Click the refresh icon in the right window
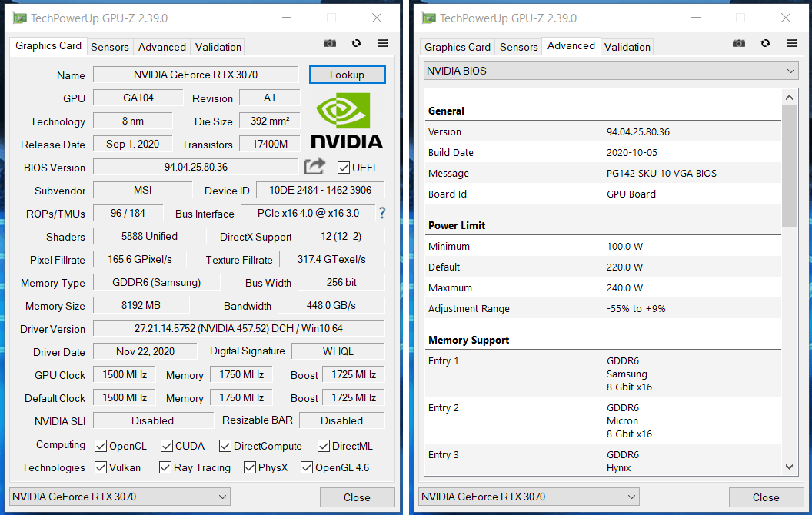 point(765,44)
